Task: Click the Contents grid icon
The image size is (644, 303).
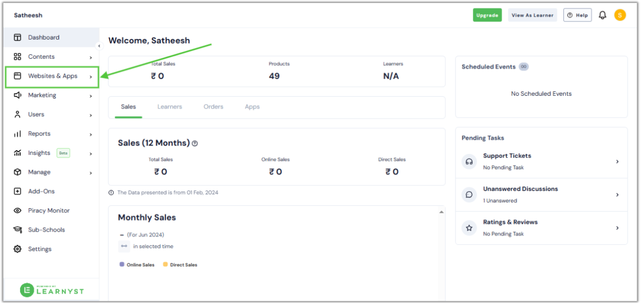Action: (18, 56)
